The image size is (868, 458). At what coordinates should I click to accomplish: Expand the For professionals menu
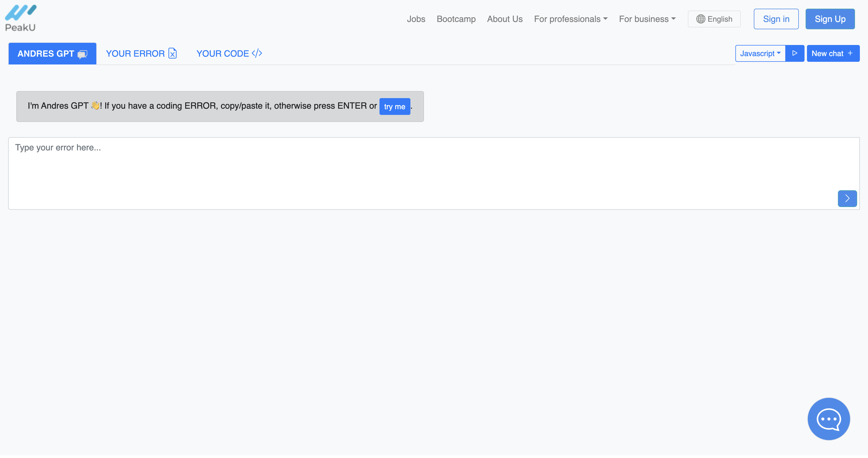coord(571,19)
